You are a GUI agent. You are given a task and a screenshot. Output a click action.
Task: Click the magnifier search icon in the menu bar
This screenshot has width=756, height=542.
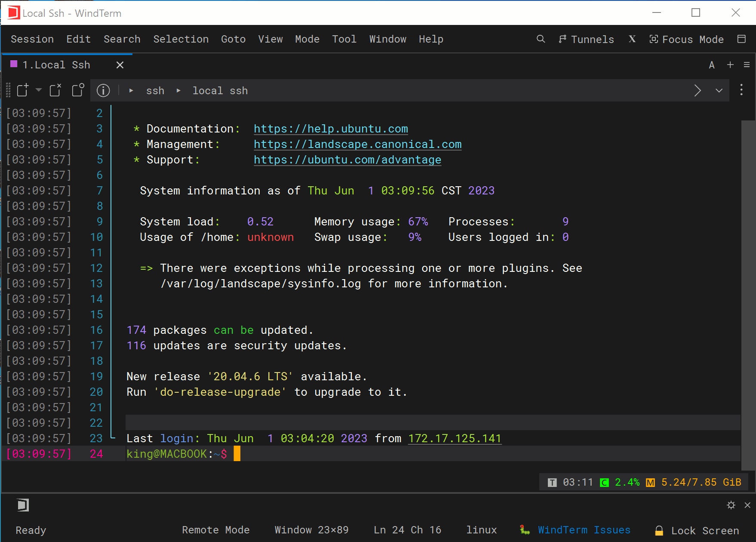click(x=541, y=39)
